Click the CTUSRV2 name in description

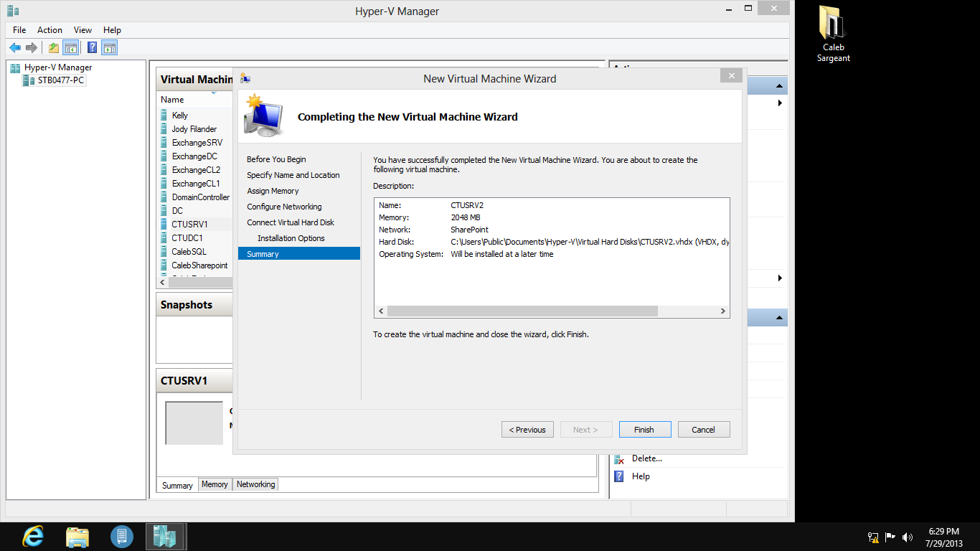[467, 205]
